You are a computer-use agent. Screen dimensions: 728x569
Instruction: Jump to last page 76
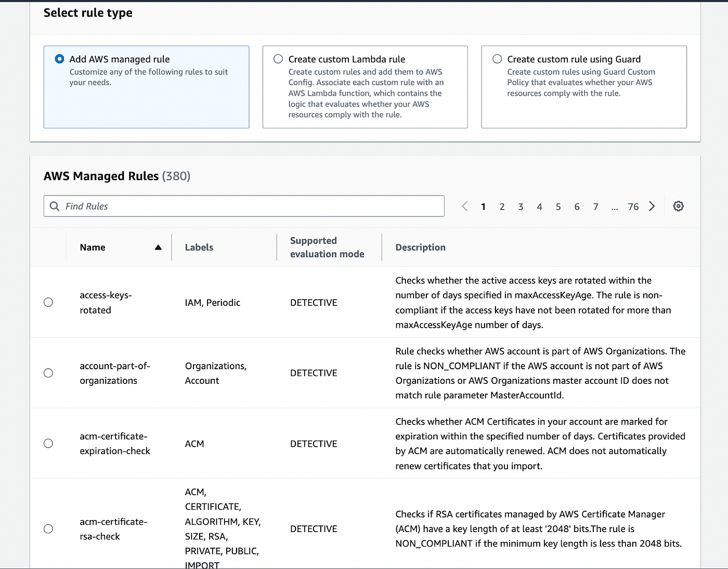point(633,207)
